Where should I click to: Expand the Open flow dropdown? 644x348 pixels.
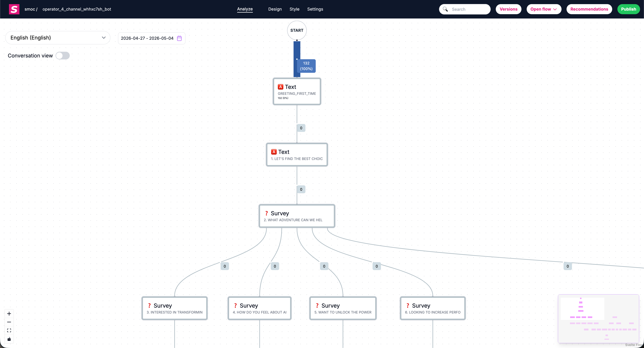[x=544, y=9]
